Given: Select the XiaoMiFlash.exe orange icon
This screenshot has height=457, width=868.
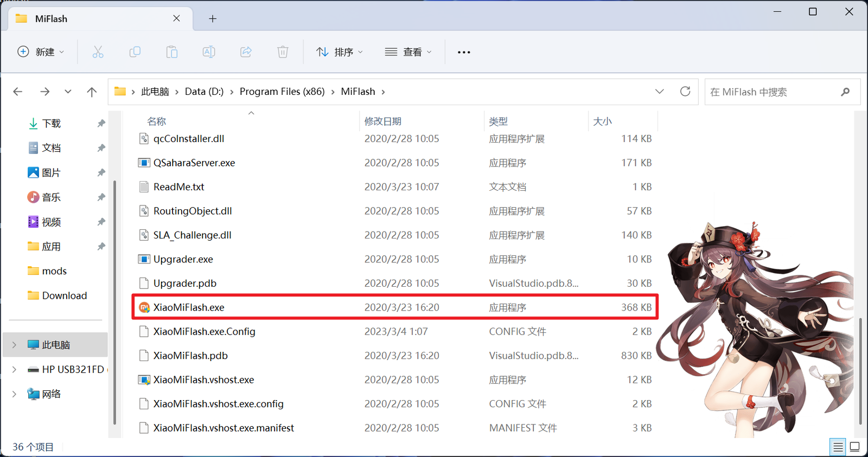Looking at the screenshot, I should [144, 307].
